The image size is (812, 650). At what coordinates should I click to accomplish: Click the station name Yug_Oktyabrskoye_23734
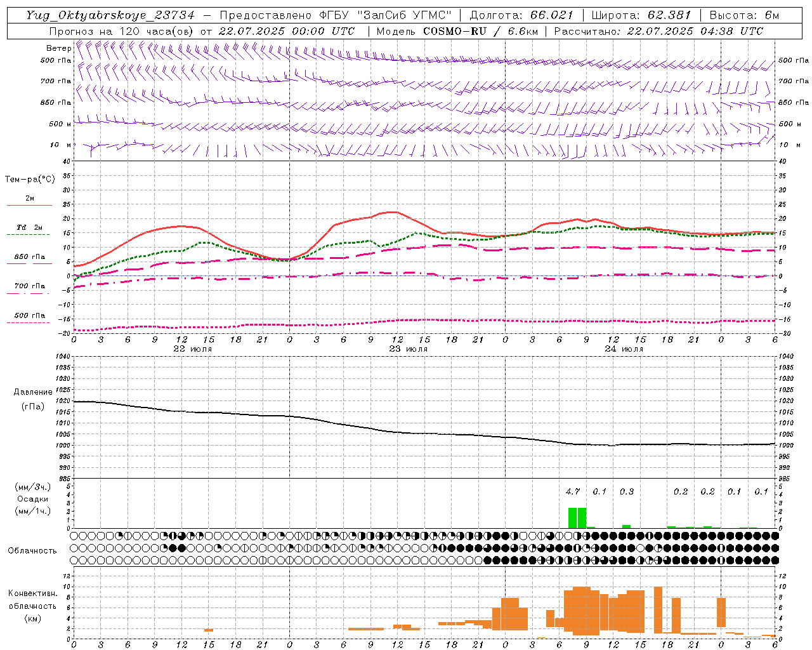[x=110, y=15]
